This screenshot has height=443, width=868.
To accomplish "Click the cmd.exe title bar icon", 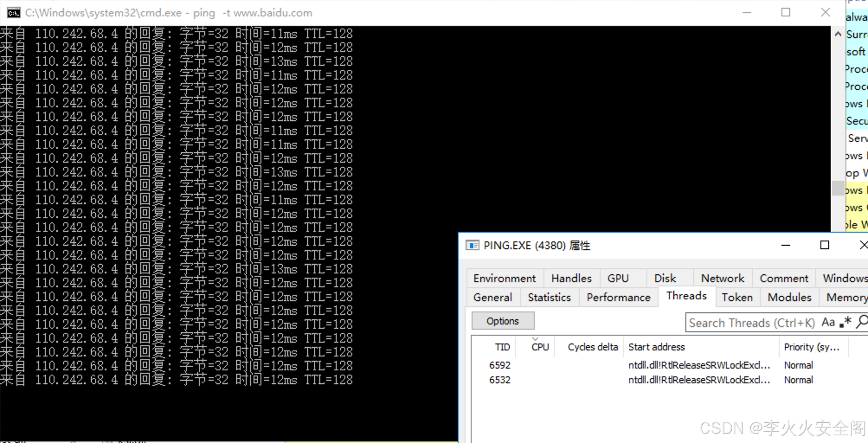I will [13, 13].
